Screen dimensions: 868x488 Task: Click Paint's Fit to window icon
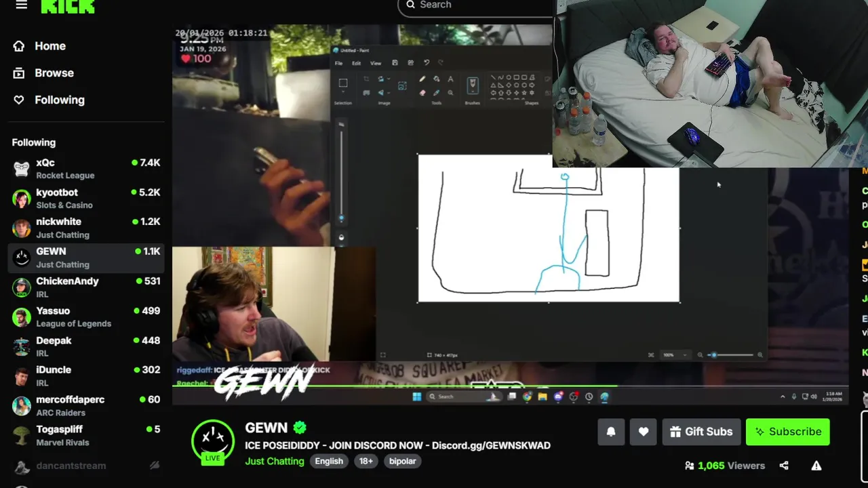point(651,355)
